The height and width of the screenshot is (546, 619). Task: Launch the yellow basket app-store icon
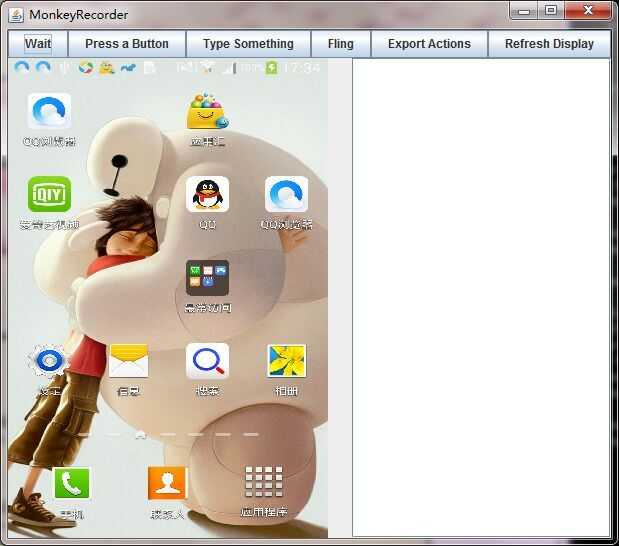208,111
